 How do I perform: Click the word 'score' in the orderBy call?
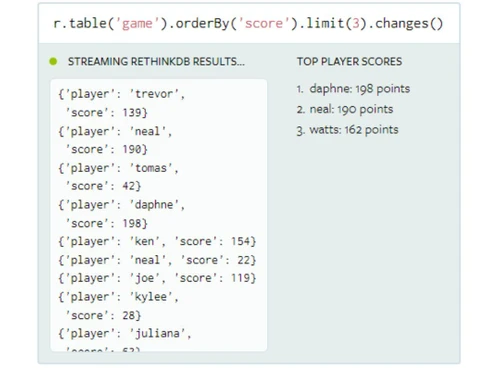click(x=264, y=23)
